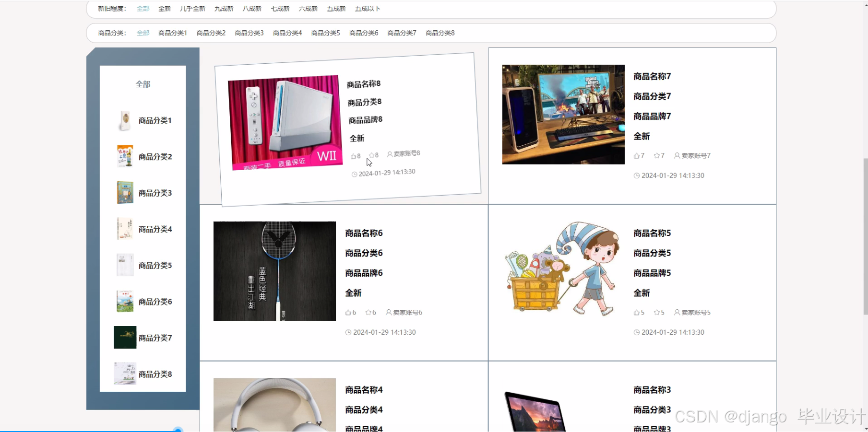Click the 商品品牌7 brand text

[x=652, y=117]
